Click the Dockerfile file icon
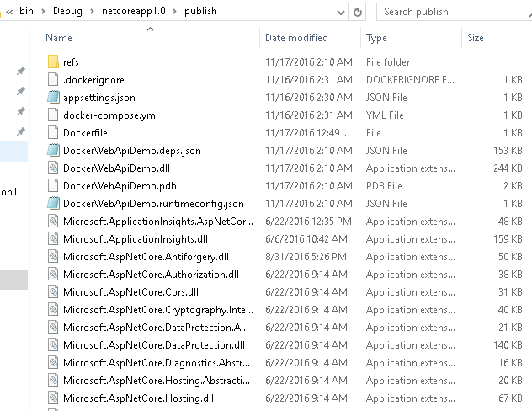Image resolution: width=532 pixels, height=411 pixels. click(x=53, y=132)
